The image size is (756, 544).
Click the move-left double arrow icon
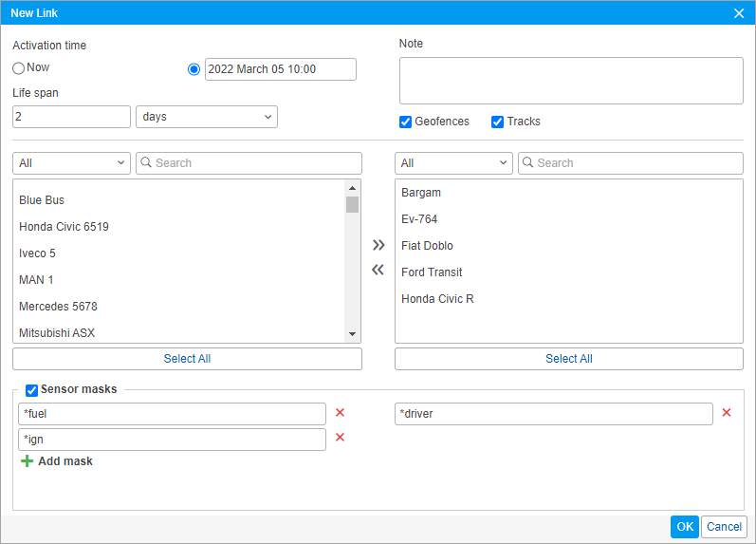378,270
